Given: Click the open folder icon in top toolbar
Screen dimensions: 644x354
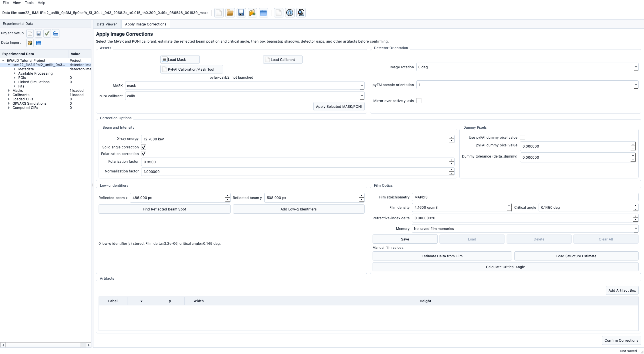Looking at the screenshot, I should pyautogui.click(x=230, y=13).
